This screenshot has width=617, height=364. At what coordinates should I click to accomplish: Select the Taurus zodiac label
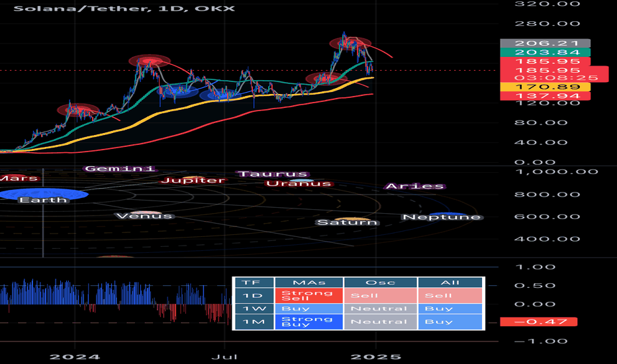(x=273, y=174)
